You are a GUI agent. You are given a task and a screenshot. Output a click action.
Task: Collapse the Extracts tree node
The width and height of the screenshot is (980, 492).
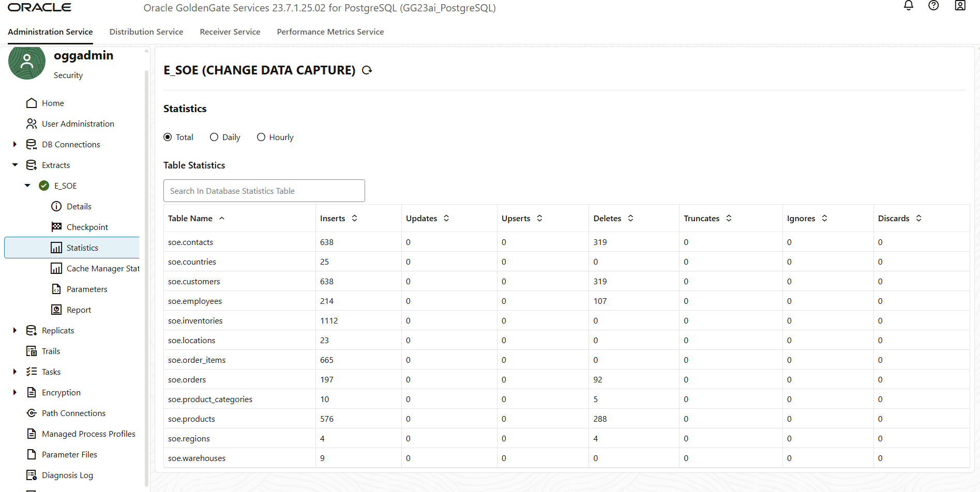pos(15,165)
